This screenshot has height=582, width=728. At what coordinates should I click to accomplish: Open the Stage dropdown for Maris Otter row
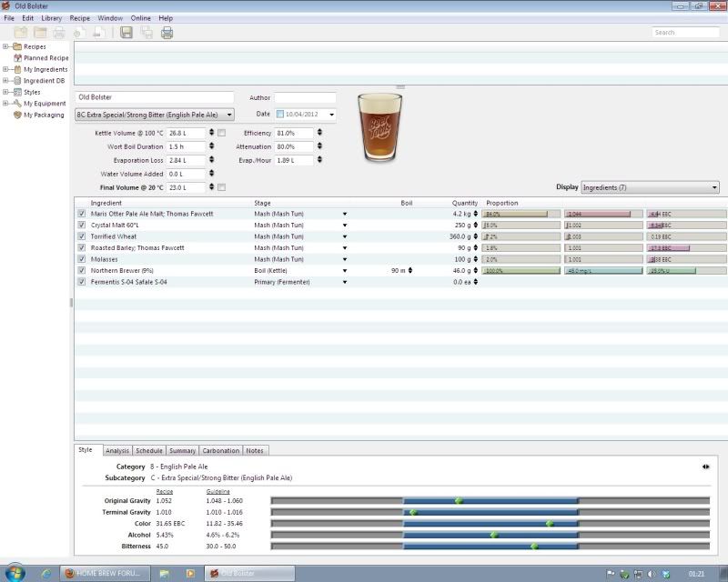pos(345,214)
